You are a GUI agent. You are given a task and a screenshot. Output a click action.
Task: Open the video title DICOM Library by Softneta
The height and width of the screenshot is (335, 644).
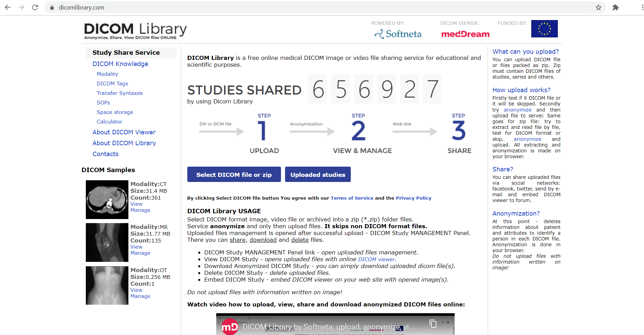point(328,327)
